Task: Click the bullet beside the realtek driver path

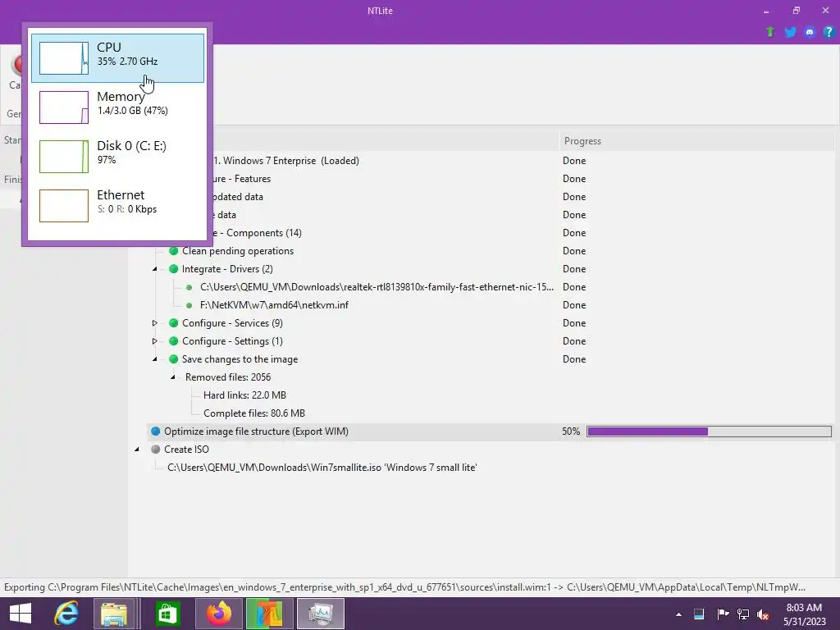Action: point(189,287)
